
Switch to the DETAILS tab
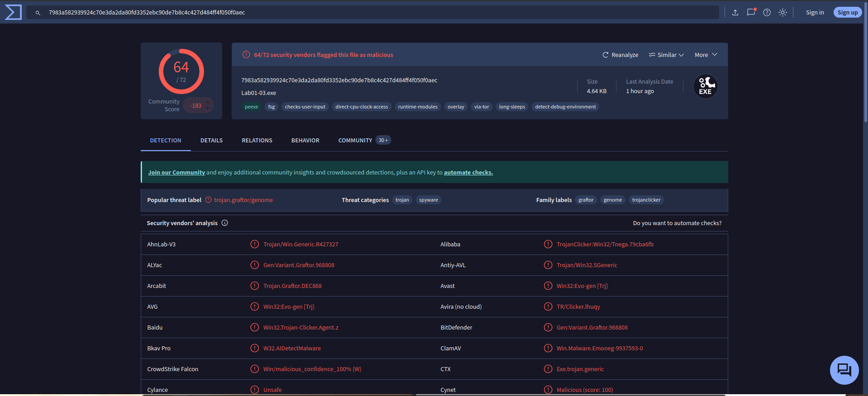(211, 141)
